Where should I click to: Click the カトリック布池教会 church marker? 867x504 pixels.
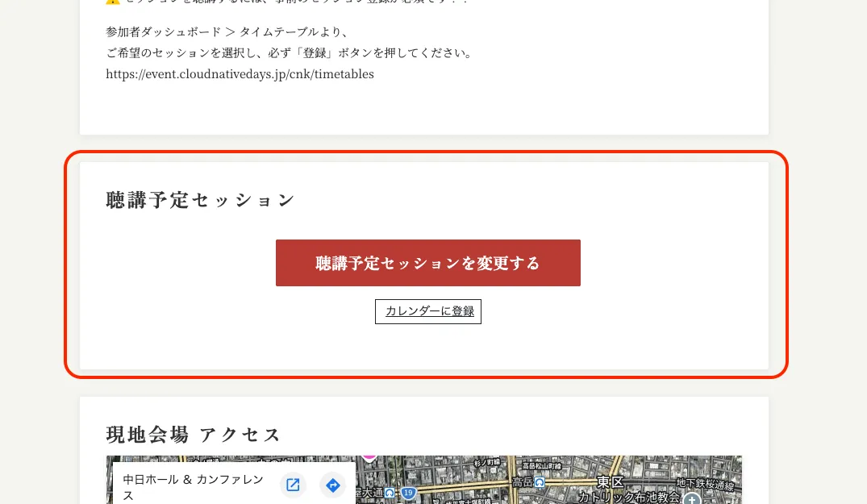[x=691, y=499]
